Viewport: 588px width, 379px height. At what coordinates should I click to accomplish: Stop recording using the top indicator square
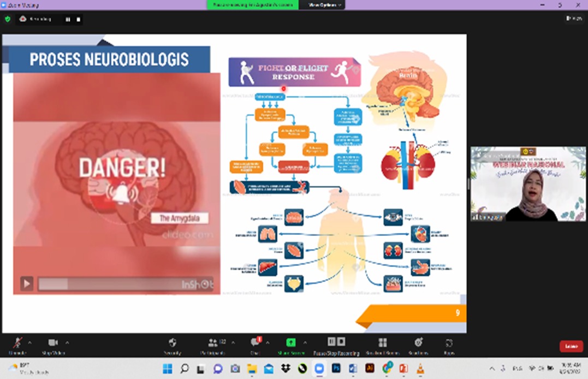[x=79, y=19]
